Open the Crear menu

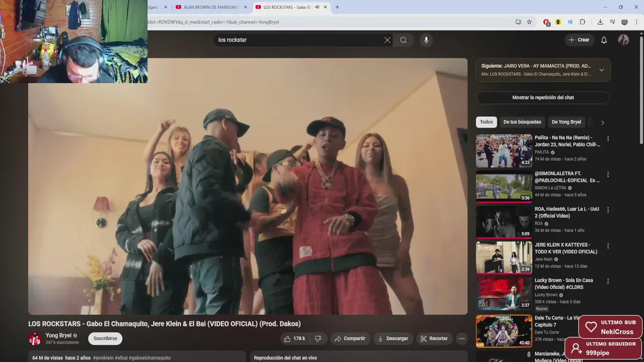click(x=579, y=40)
